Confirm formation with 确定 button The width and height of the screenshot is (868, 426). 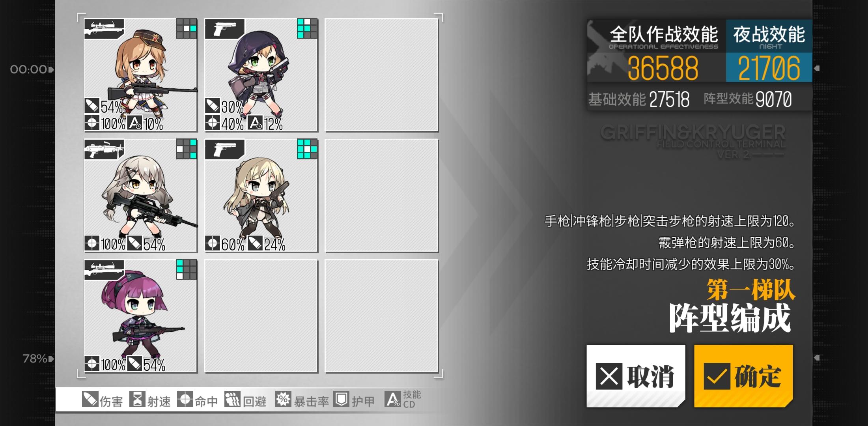click(x=743, y=376)
